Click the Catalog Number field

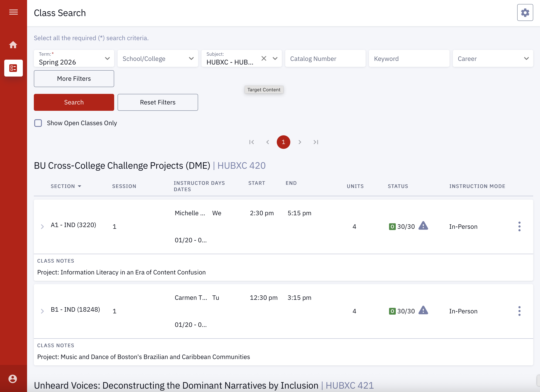pos(325,59)
